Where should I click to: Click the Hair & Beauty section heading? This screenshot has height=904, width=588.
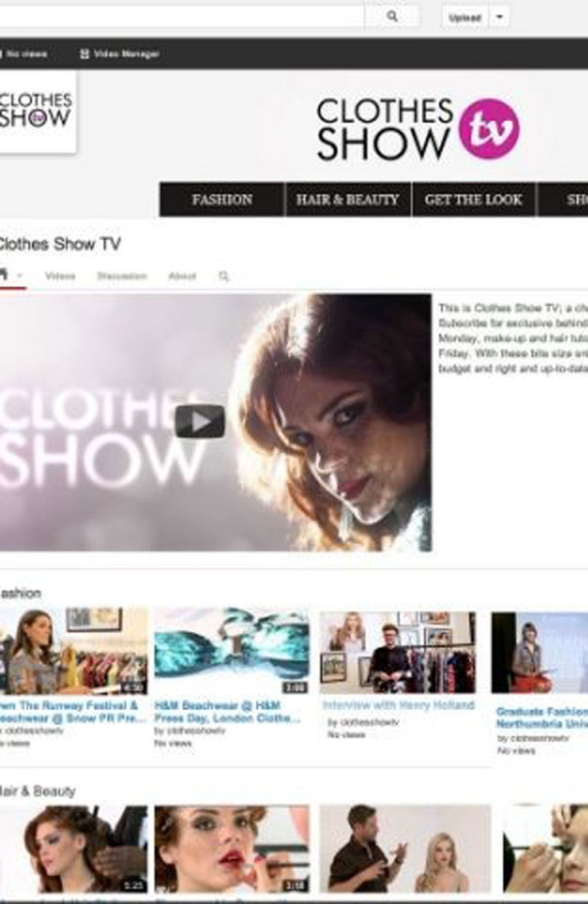pyautogui.click(x=37, y=791)
